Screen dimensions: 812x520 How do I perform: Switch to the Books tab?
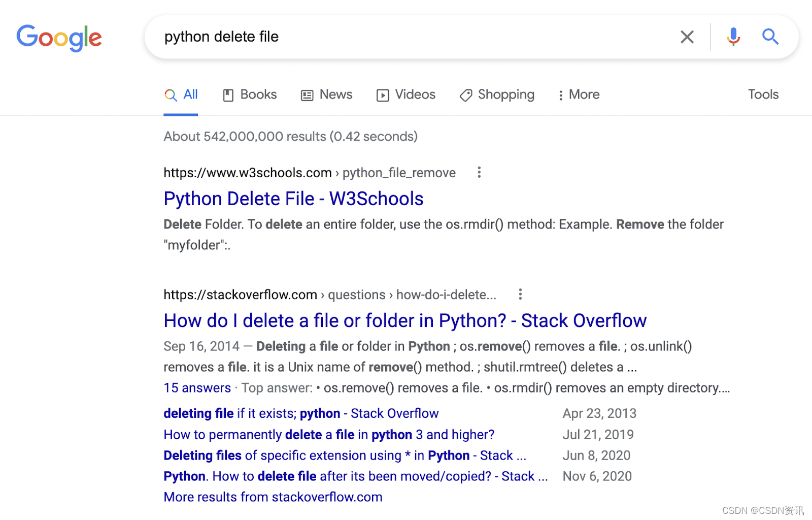(x=250, y=95)
